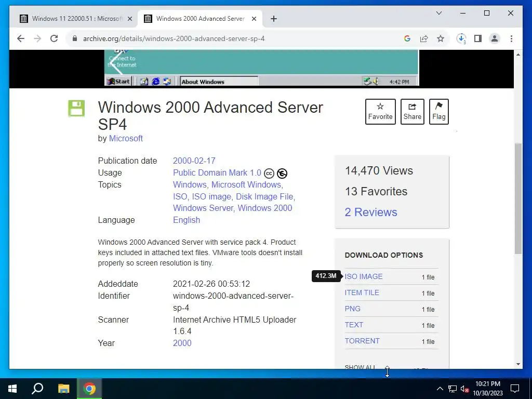Viewport: 532px width, 399px height.
Task: Open the Chrome downloads icon
Action: [x=461, y=38]
